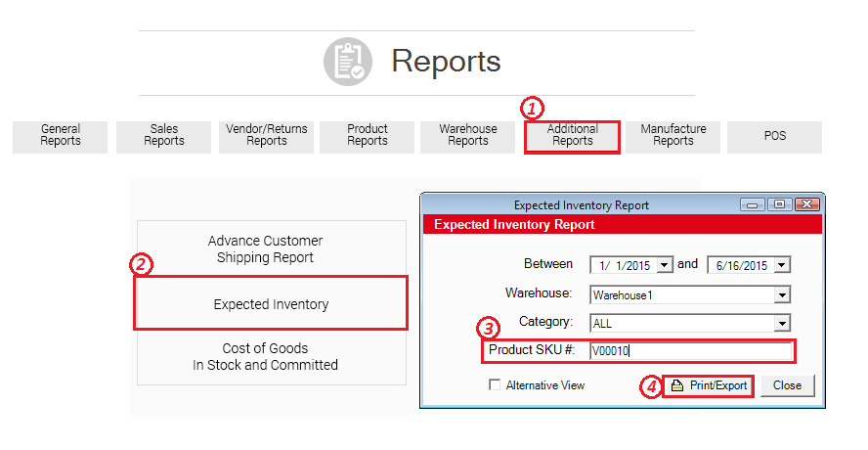This screenshot has width=868, height=450.
Task: Open Warehouse Reports tab
Action: [x=468, y=136]
